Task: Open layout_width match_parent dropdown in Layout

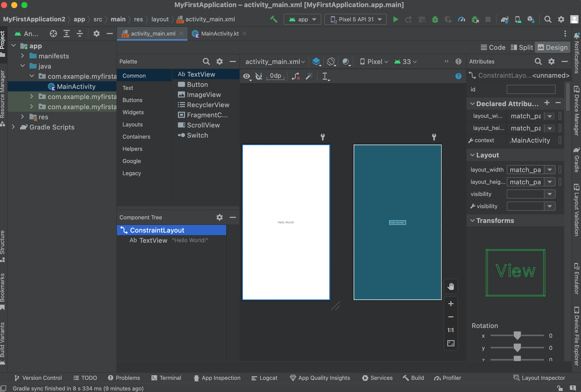Action: click(550, 170)
